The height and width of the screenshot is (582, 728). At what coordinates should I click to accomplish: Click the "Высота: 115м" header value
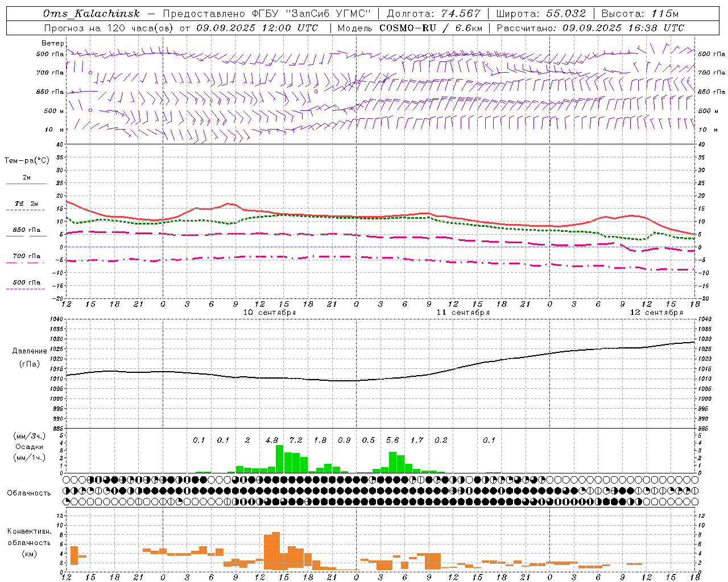click(x=640, y=14)
